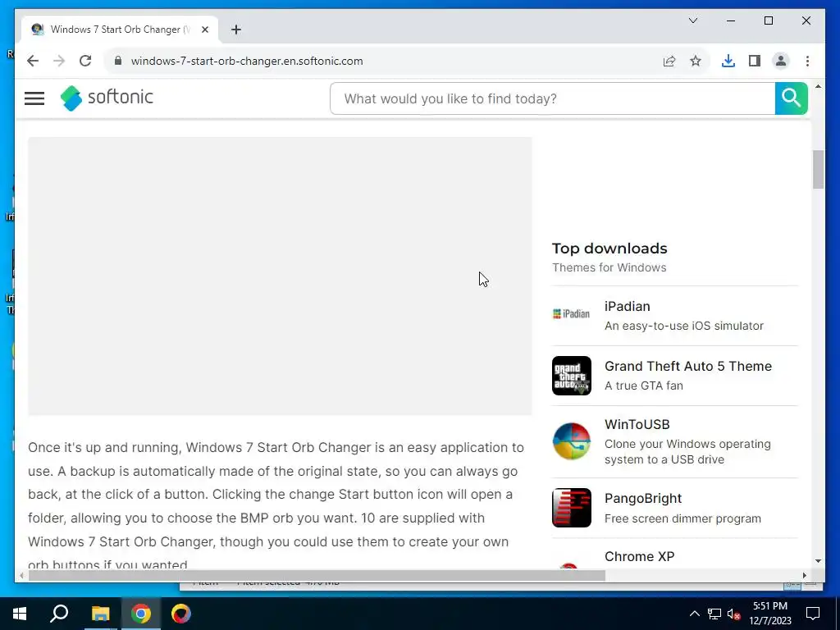Open the iPadian app icon

572,314
